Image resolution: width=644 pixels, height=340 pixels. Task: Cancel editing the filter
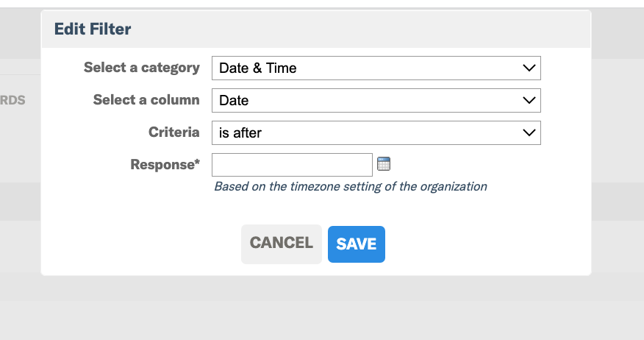click(282, 244)
